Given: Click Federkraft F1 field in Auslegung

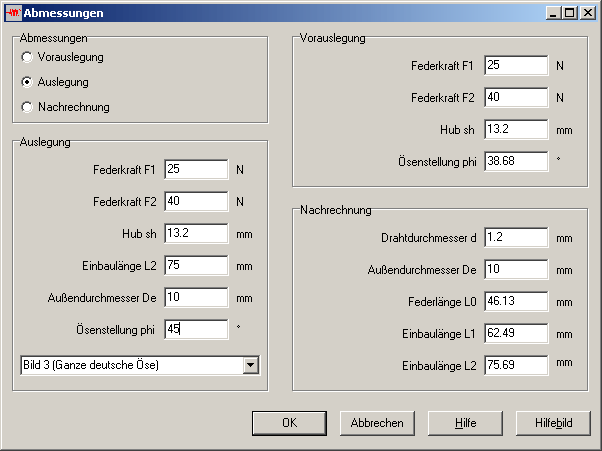Looking at the screenshot, I should (196, 170).
